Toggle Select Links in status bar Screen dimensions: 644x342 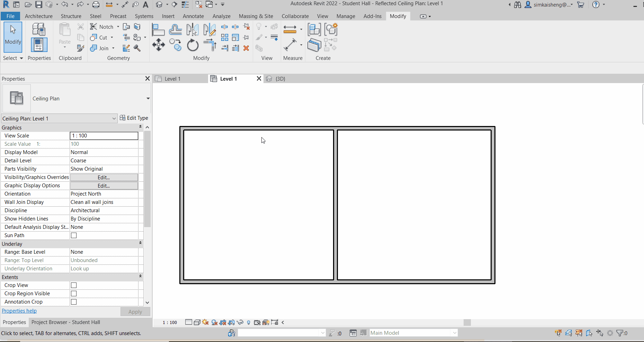(558, 333)
